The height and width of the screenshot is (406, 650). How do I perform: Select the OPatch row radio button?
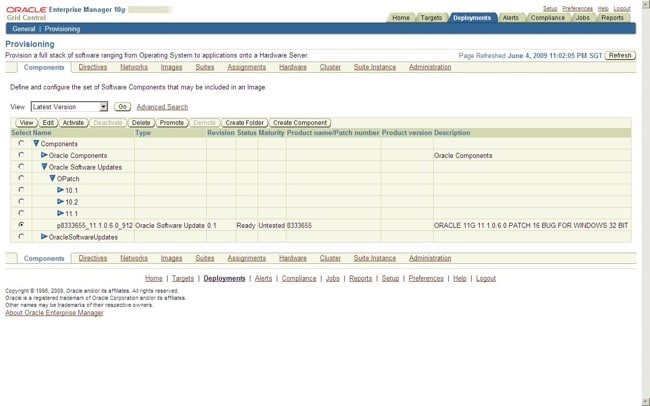pyautogui.click(x=21, y=178)
